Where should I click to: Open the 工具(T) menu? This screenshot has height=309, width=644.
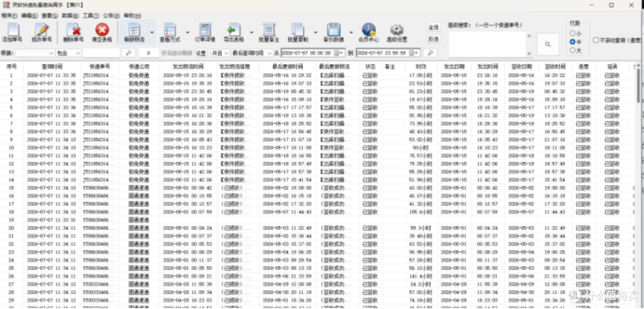91,15
